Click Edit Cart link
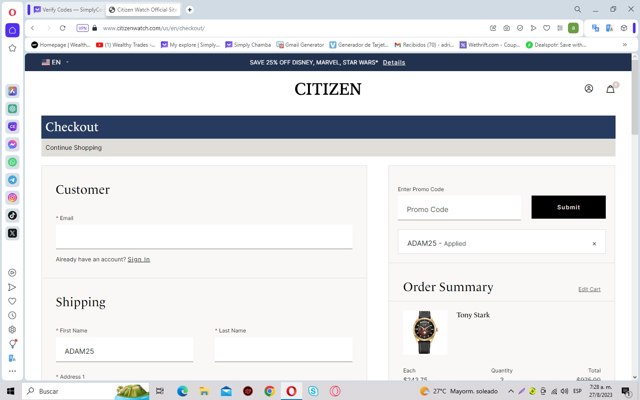640x400 pixels. point(589,289)
